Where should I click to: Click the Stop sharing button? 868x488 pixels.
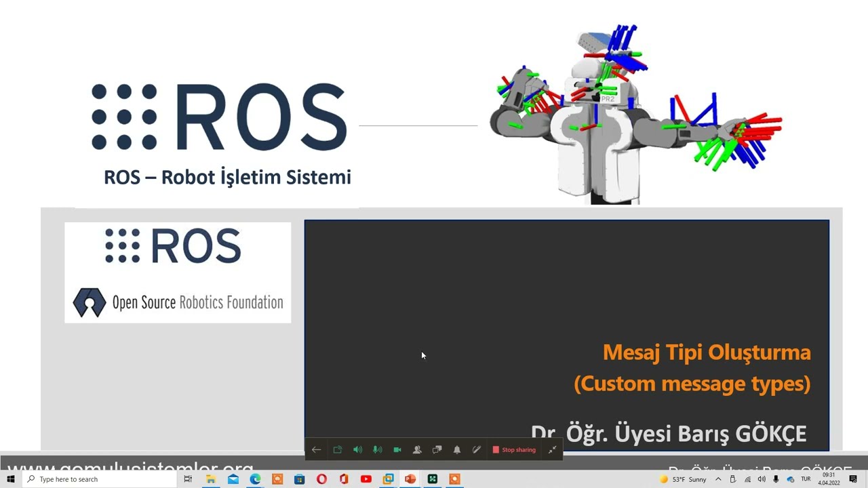pyautogui.click(x=514, y=449)
